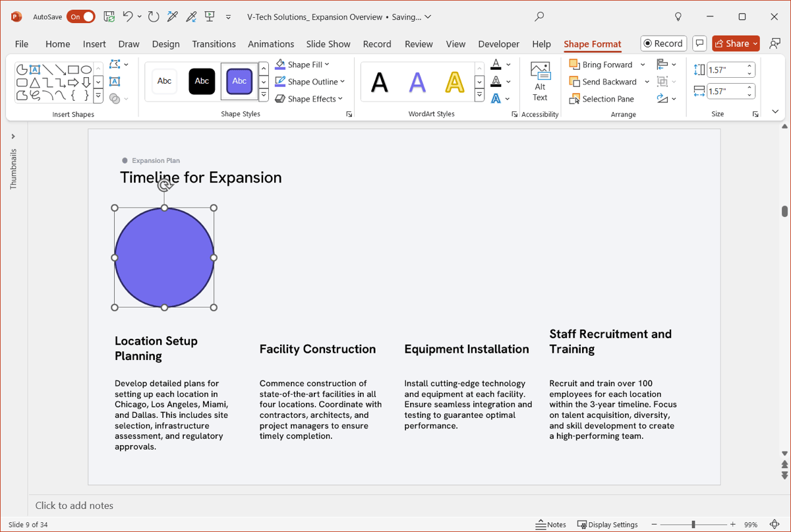
Task: Open the Slide Show tab
Action: (x=328, y=44)
